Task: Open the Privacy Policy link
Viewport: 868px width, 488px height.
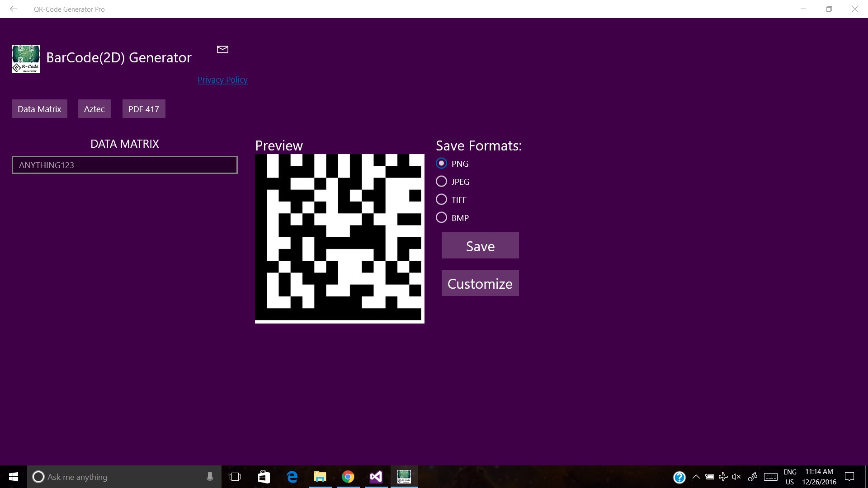Action: pos(222,80)
